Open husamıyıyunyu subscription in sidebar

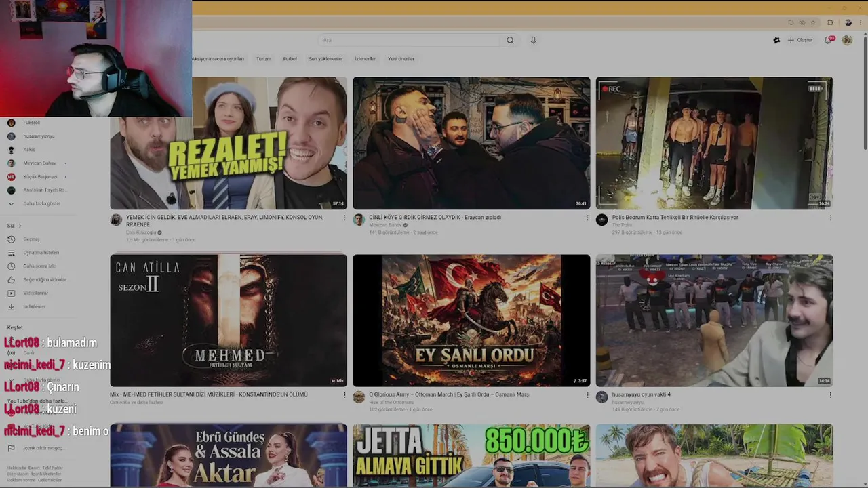click(x=31, y=136)
